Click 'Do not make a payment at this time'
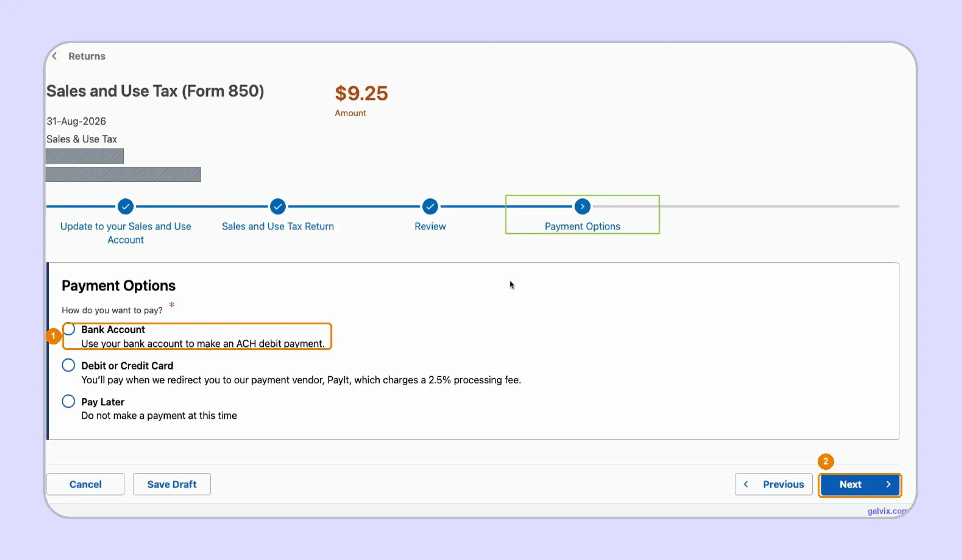The image size is (962, 560). (159, 415)
